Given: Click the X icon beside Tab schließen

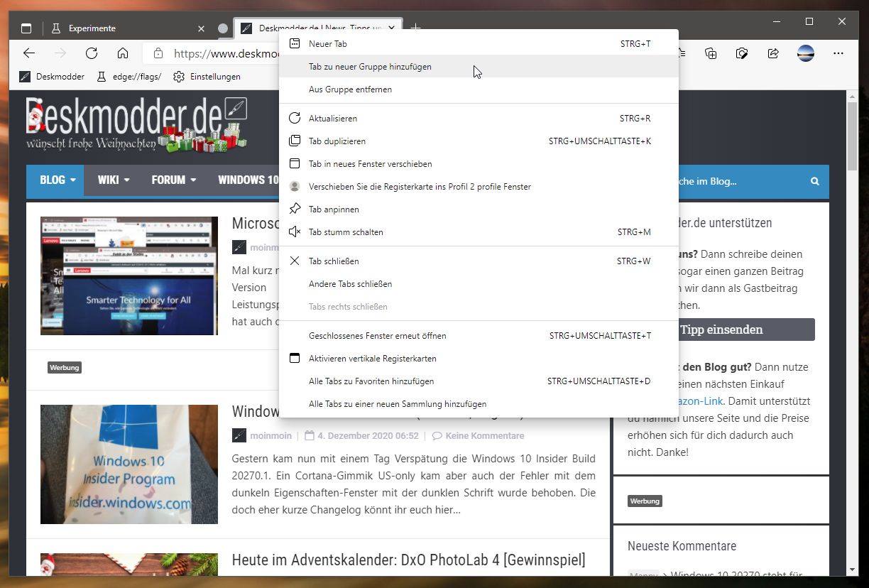Looking at the screenshot, I should 295,261.
